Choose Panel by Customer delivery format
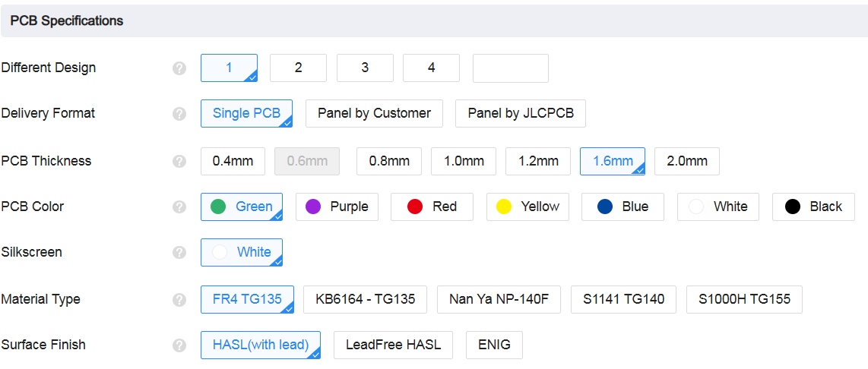The width and height of the screenshot is (868, 369). coord(374,114)
